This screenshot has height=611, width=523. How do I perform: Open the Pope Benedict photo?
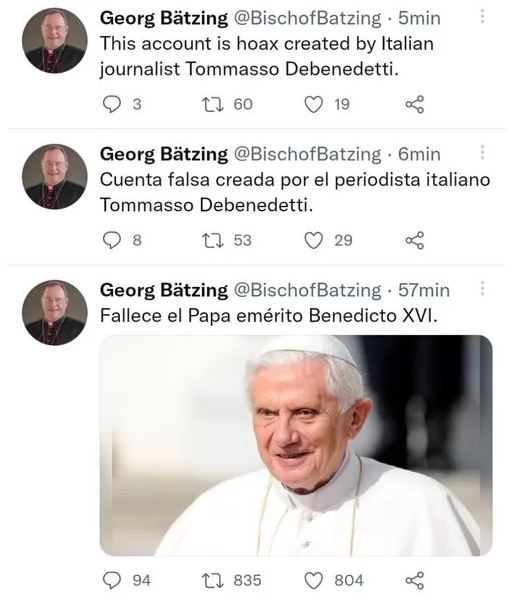(x=296, y=445)
